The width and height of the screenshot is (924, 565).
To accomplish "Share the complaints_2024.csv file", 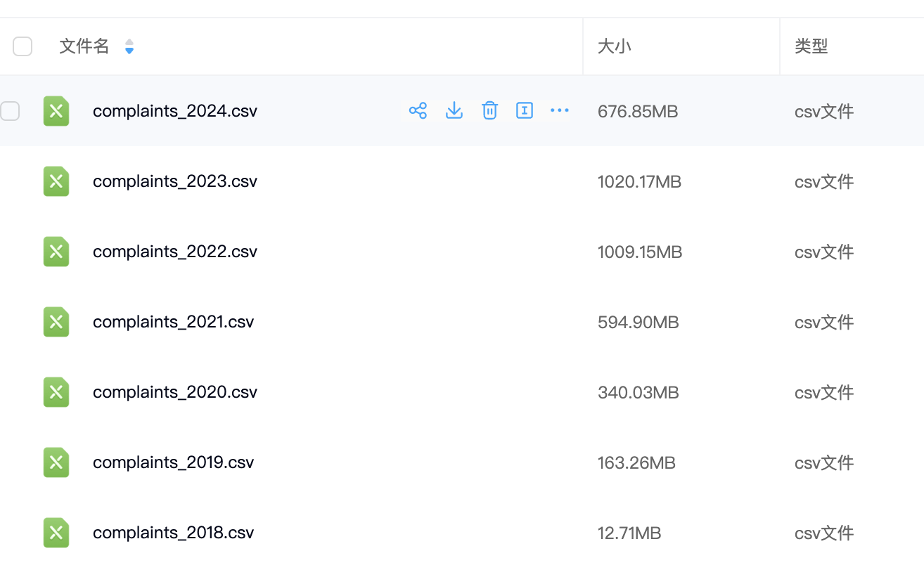I will [418, 110].
